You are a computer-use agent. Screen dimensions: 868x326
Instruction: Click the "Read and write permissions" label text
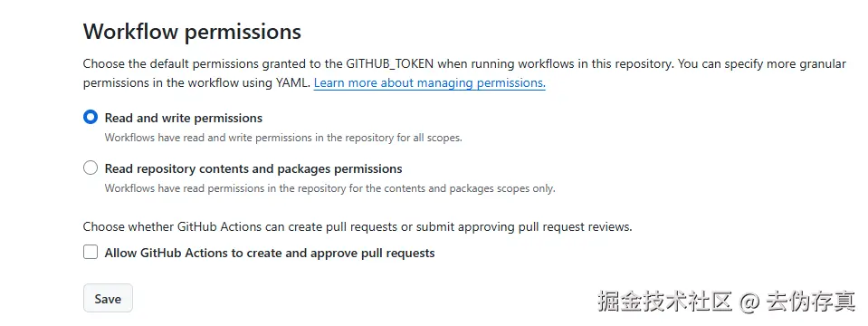pyautogui.click(x=183, y=118)
